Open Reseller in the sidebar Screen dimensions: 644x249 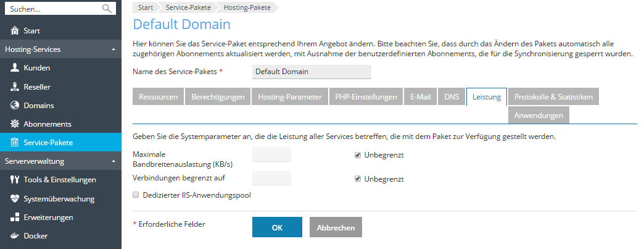(x=61, y=87)
